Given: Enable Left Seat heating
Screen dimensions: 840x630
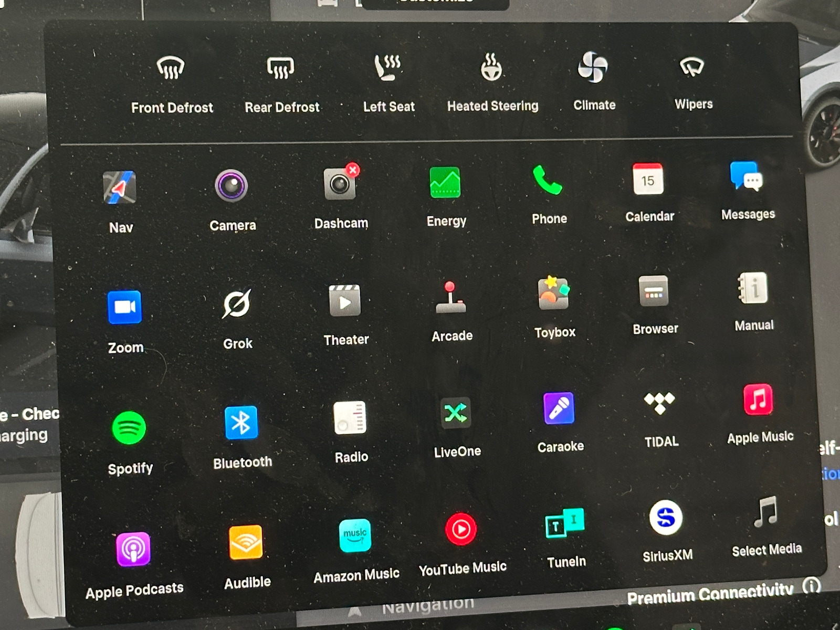Looking at the screenshot, I should [388, 67].
